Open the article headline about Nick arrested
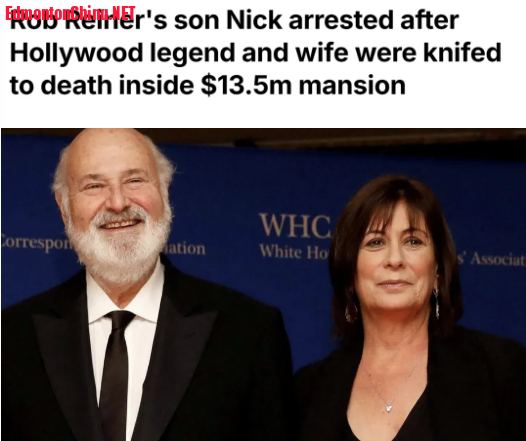This screenshot has width=526, height=441. (256, 53)
